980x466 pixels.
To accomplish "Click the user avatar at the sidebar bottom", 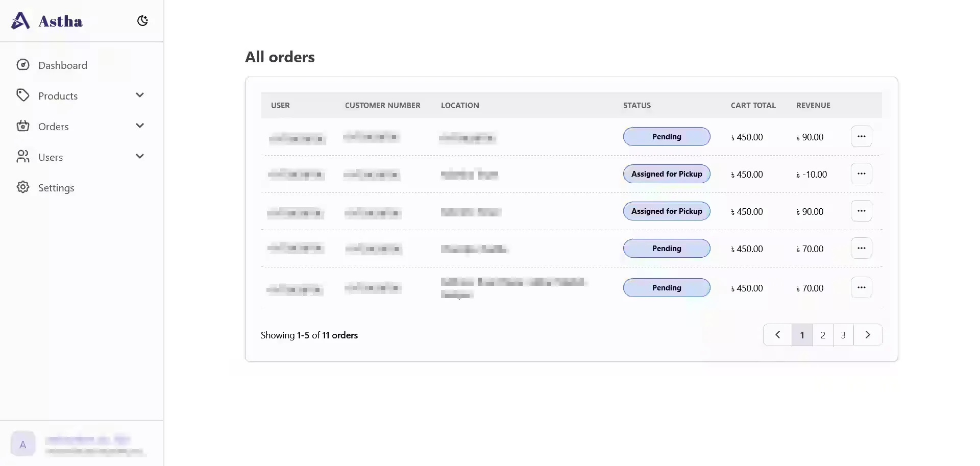I will [x=22, y=444].
